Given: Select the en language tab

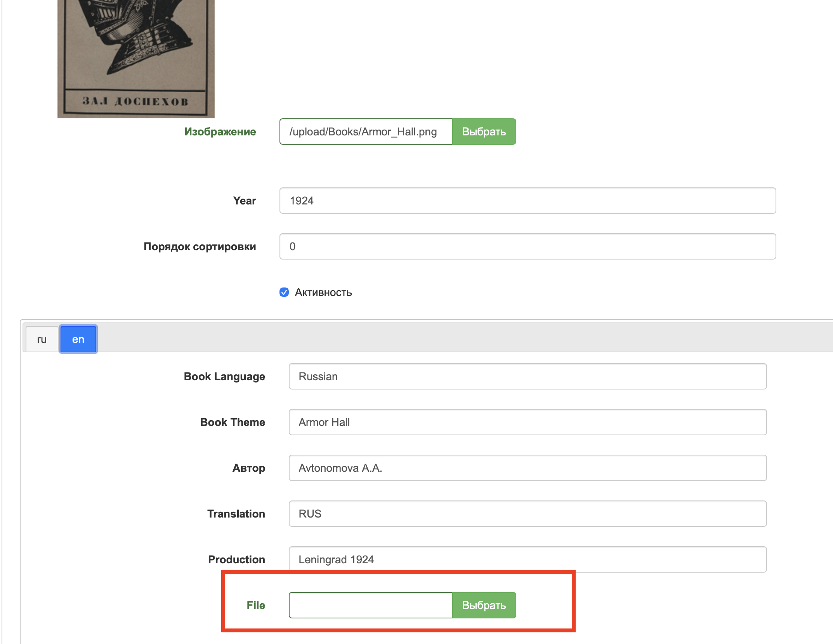Looking at the screenshot, I should [78, 339].
